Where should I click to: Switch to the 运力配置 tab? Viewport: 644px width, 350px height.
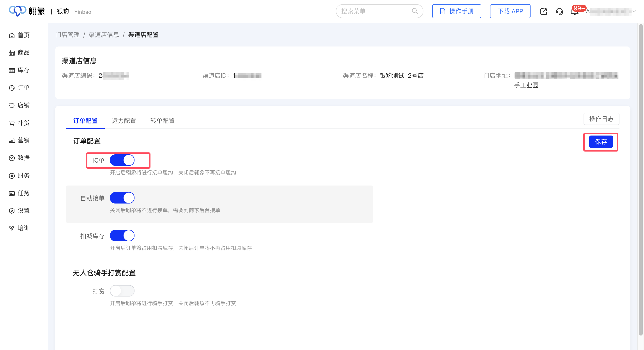124,121
